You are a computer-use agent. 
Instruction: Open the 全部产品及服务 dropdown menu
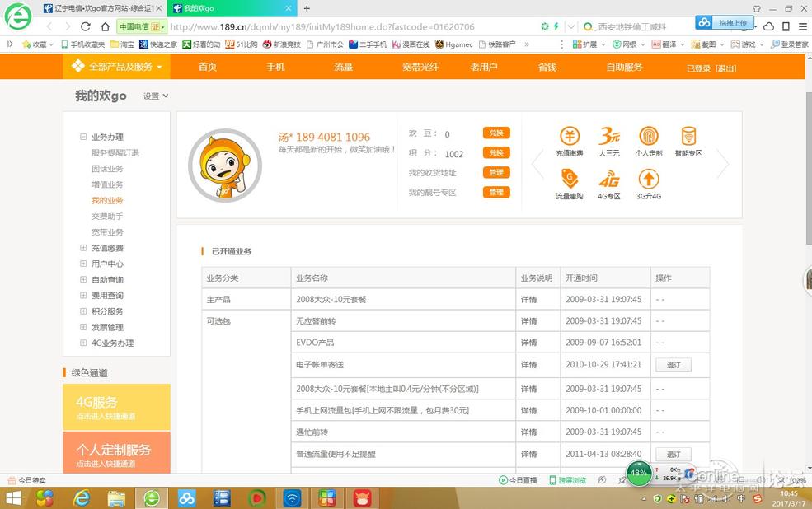116,67
